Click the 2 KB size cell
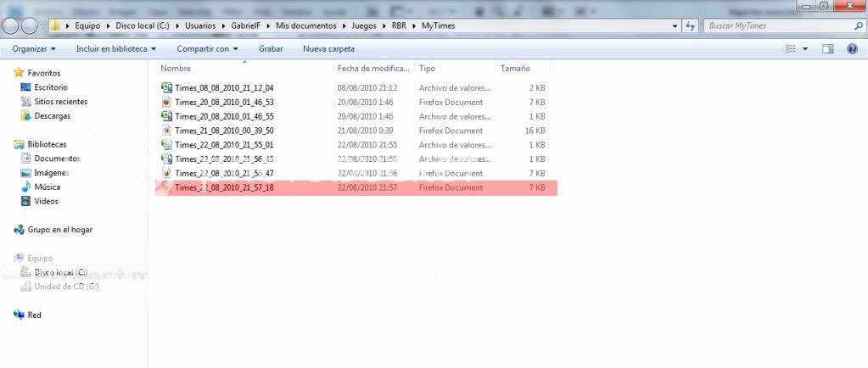The height and width of the screenshot is (368, 868). pos(538,87)
